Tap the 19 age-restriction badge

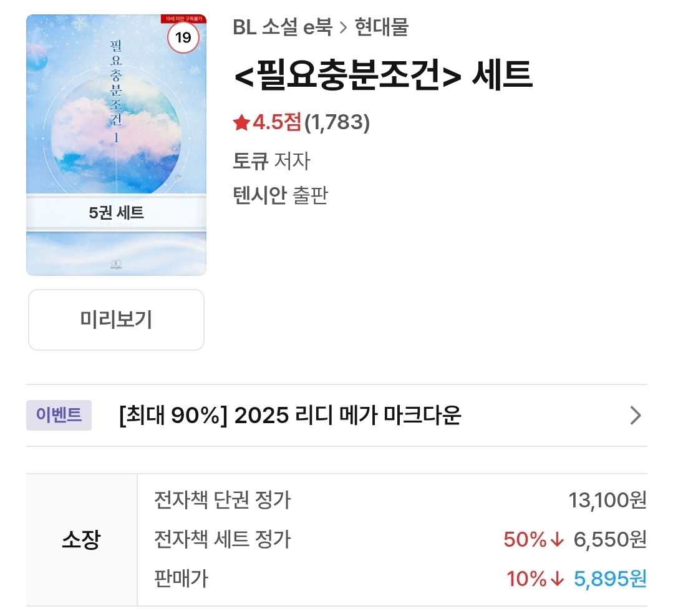click(x=183, y=38)
